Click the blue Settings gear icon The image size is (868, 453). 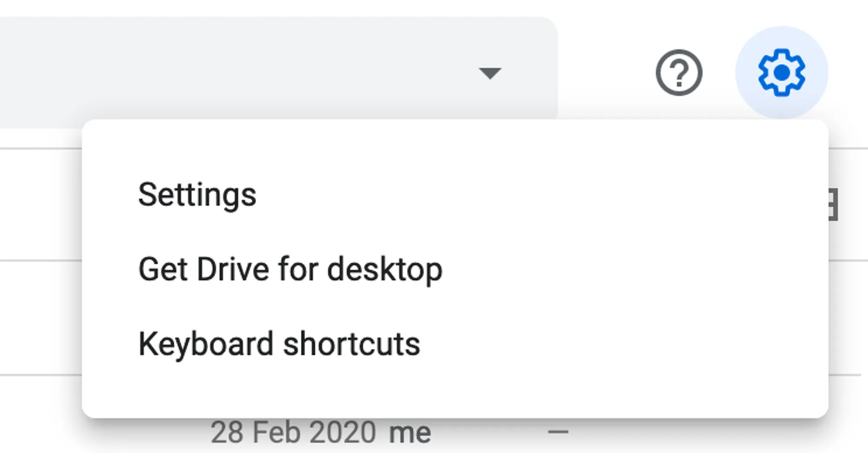(781, 73)
